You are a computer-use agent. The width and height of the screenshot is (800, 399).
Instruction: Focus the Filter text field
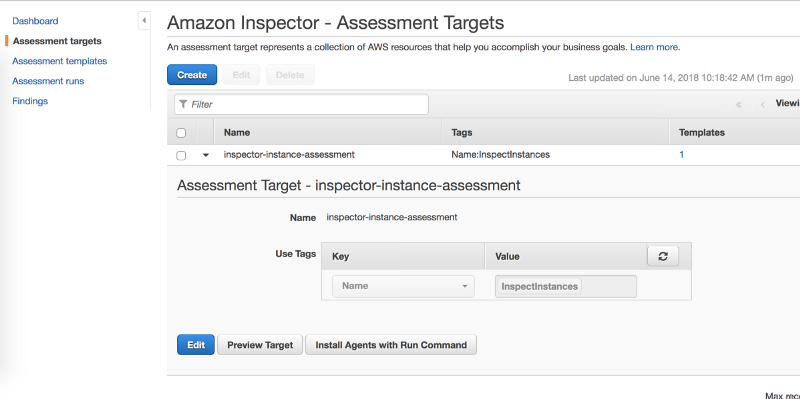[x=301, y=104]
